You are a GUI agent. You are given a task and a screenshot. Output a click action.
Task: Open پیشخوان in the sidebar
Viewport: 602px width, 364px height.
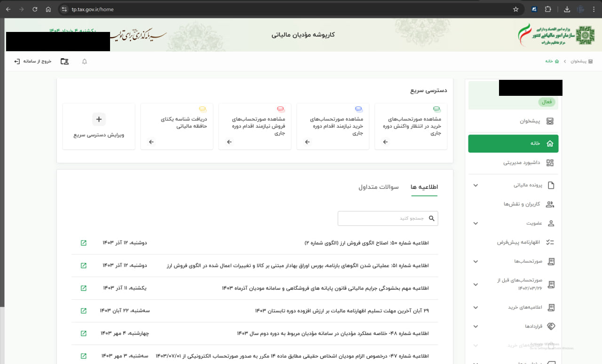pos(513,121)
